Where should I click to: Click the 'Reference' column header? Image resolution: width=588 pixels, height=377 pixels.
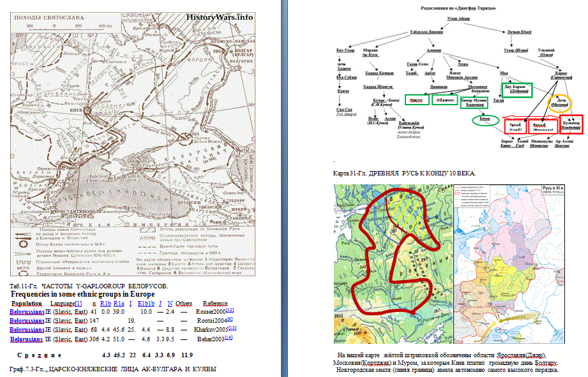tap(215, 304)
